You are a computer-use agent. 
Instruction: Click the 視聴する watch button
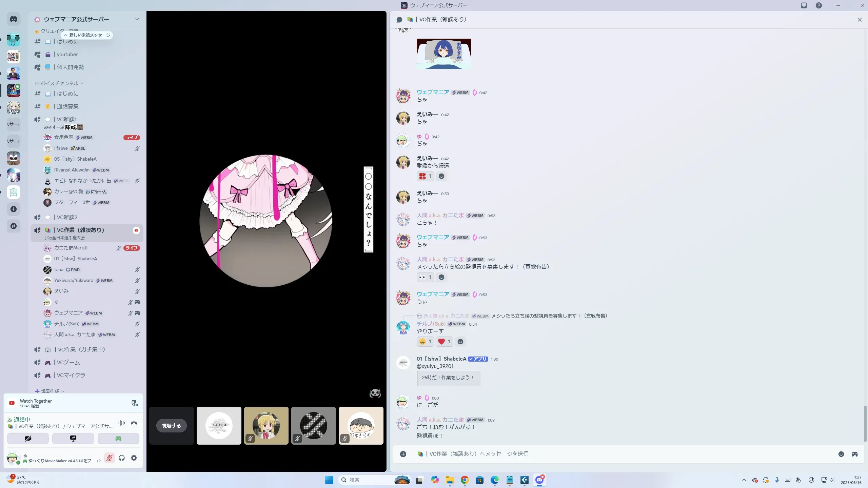point(171,426)
